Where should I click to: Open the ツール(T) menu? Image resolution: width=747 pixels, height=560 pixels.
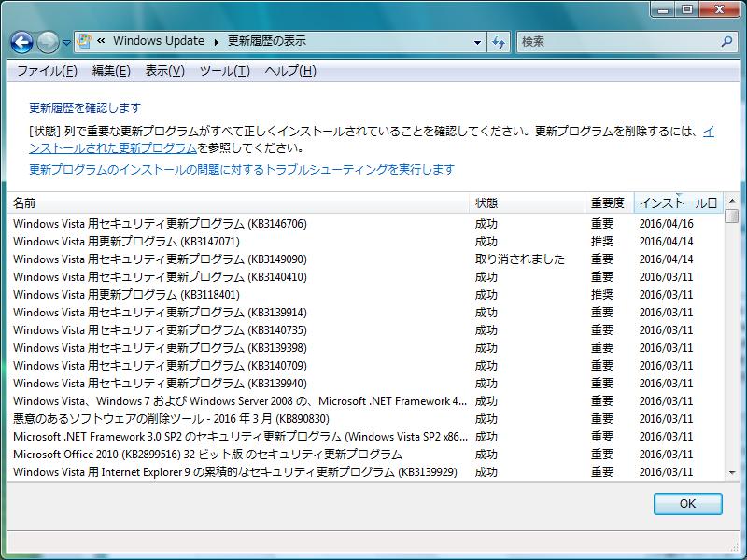coord(224,71)
